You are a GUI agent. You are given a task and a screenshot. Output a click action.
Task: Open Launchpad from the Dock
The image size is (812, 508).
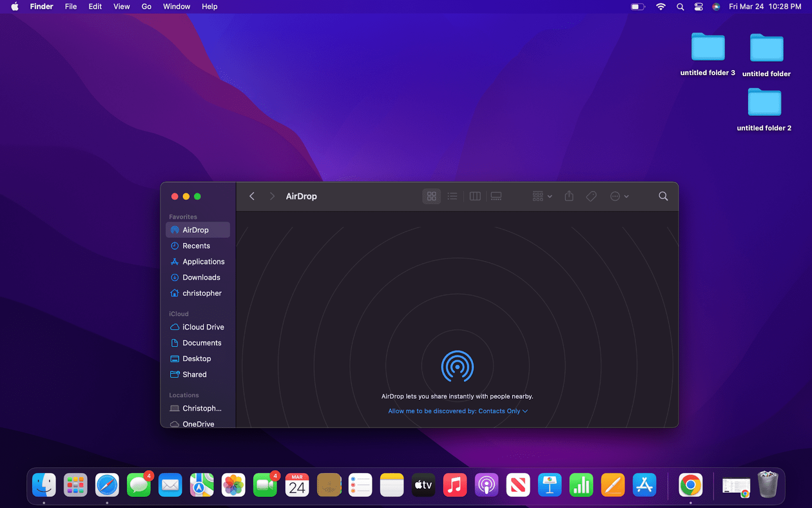click(76, 485)
